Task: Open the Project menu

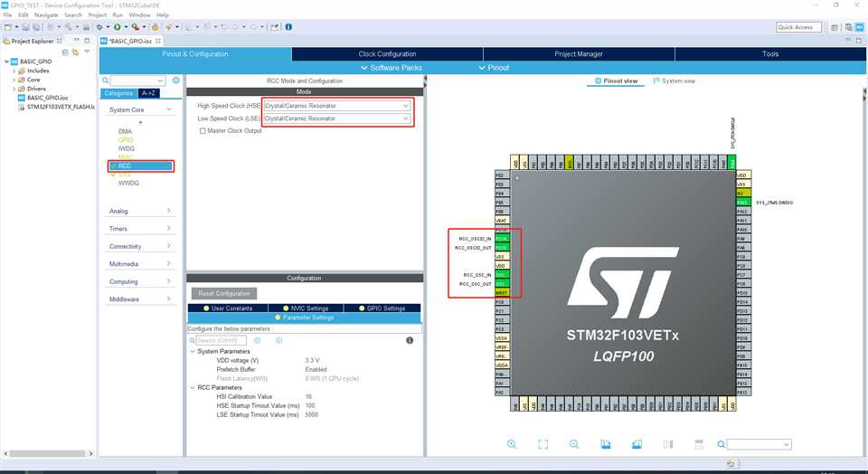Action: click(x=98, y=15)
